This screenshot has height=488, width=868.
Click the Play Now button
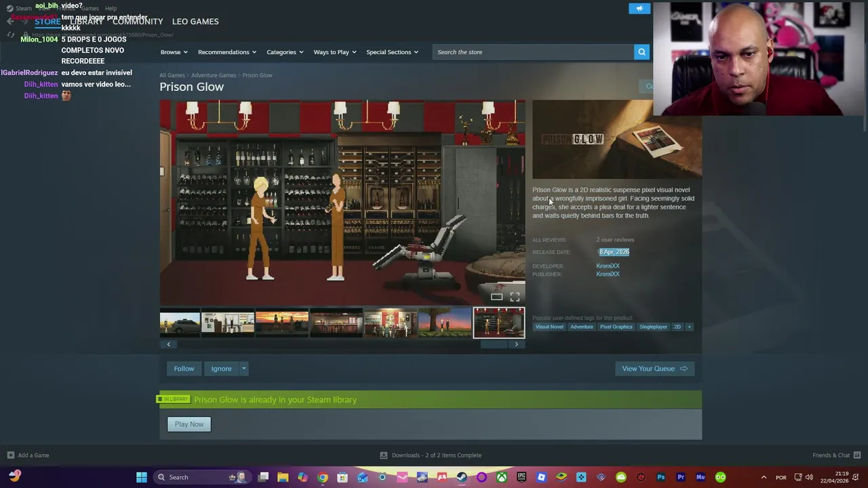point(189,424)
